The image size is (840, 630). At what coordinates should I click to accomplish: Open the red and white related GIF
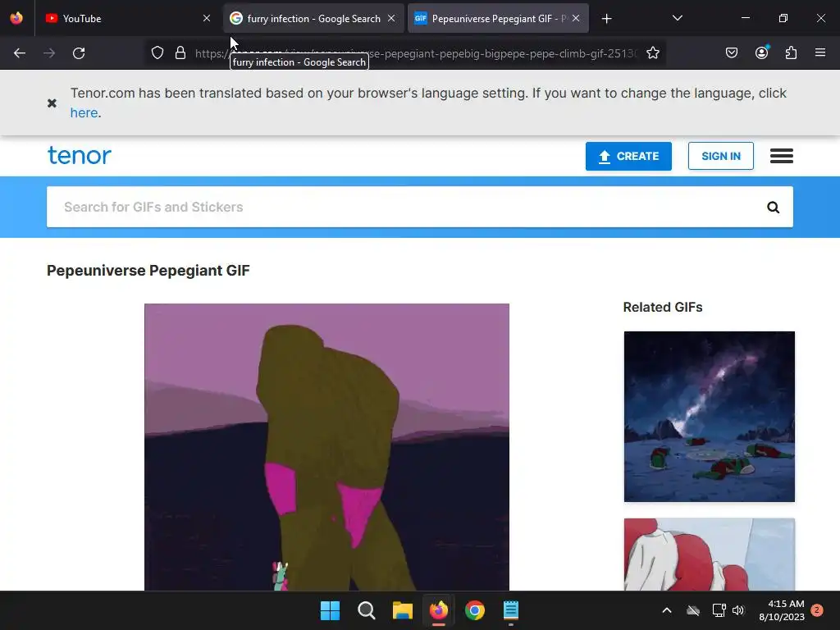click(710, 555)
